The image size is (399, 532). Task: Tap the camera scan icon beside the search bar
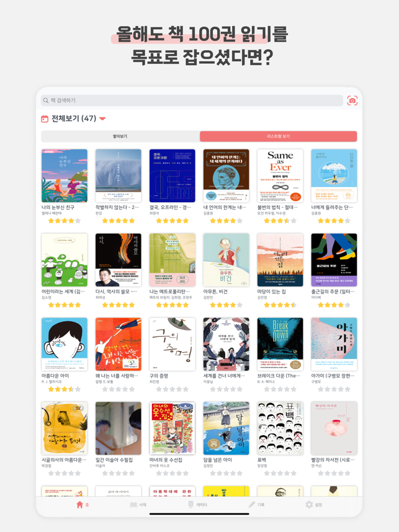point(352,100)
